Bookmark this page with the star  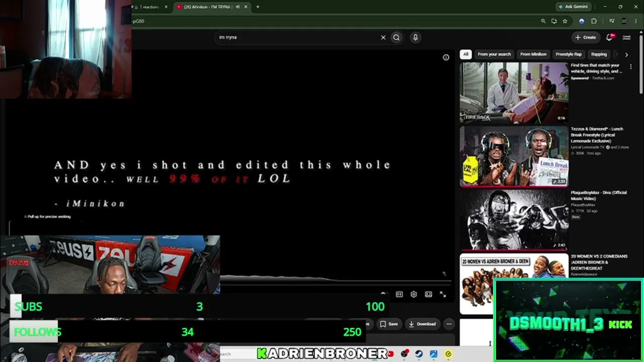pos(565,21)
